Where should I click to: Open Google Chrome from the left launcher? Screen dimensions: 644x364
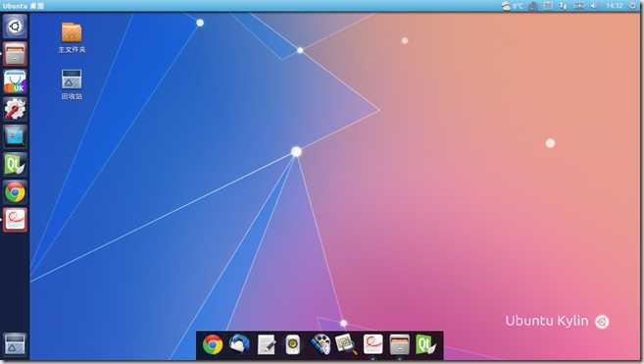15,192
